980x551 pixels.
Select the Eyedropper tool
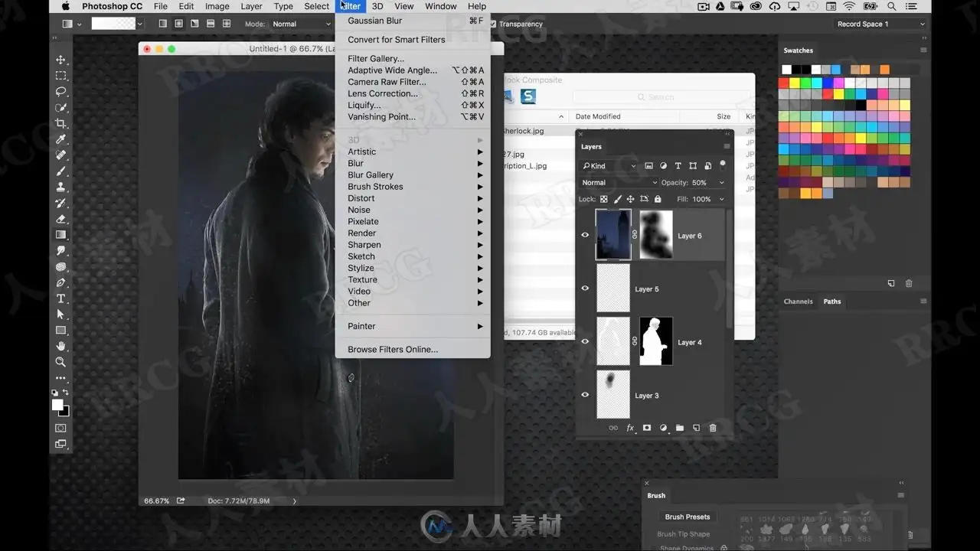(60, 139)
